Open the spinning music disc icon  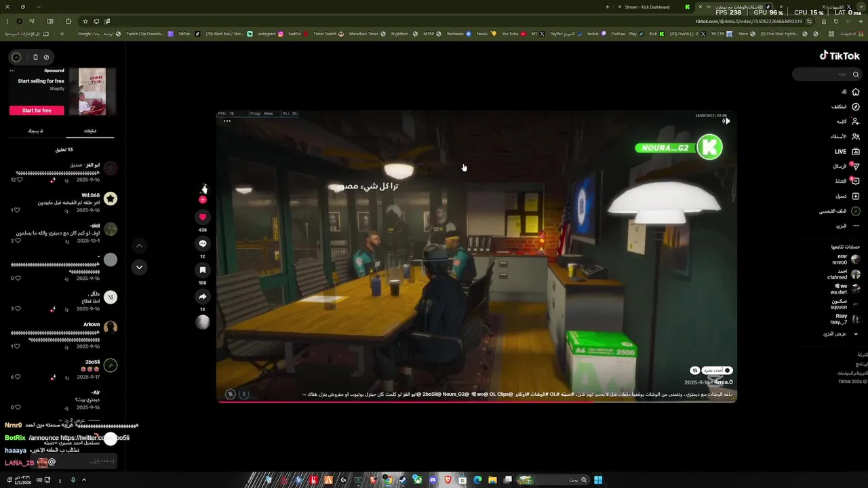(x=202, y=323)
